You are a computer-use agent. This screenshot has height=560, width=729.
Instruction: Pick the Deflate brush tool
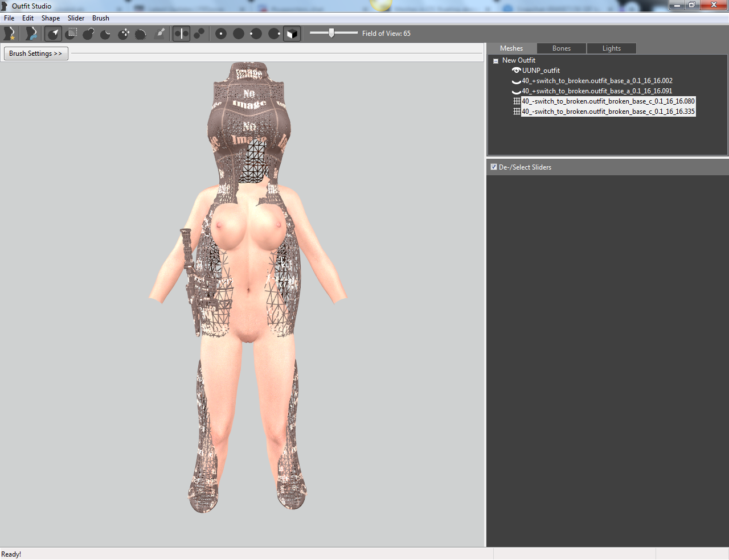(x=105, y=34)
